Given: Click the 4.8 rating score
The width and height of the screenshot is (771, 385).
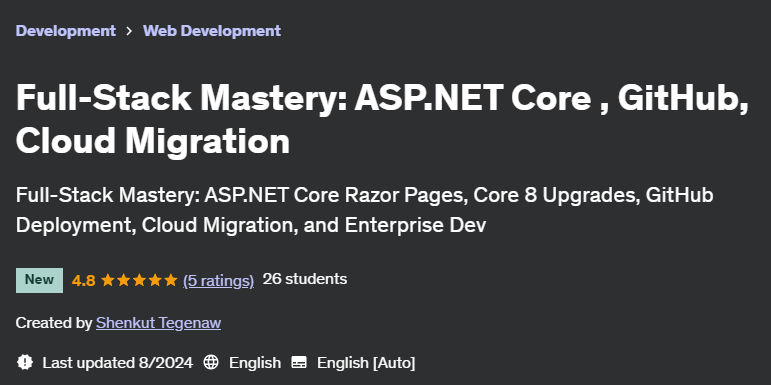Looking at the screenshot, I should point(84,280).
